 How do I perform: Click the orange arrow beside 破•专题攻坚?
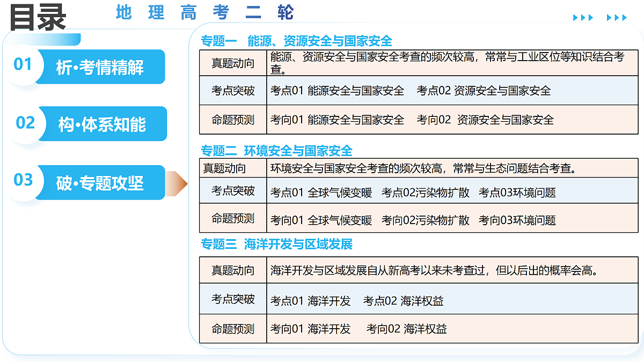[177, 183]
